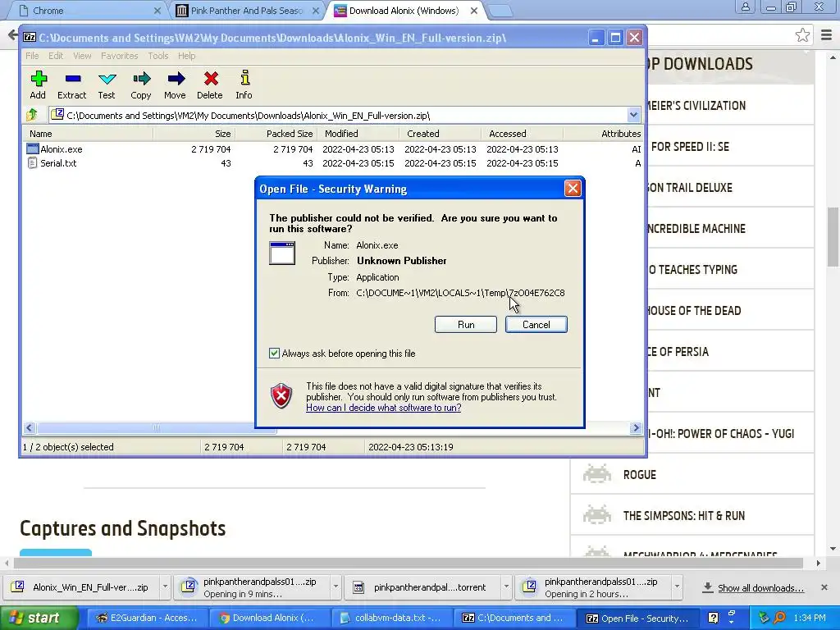Close the downloads bar
Image resolution: width=840 pixels, height=630 pixels.
[824, 587]
